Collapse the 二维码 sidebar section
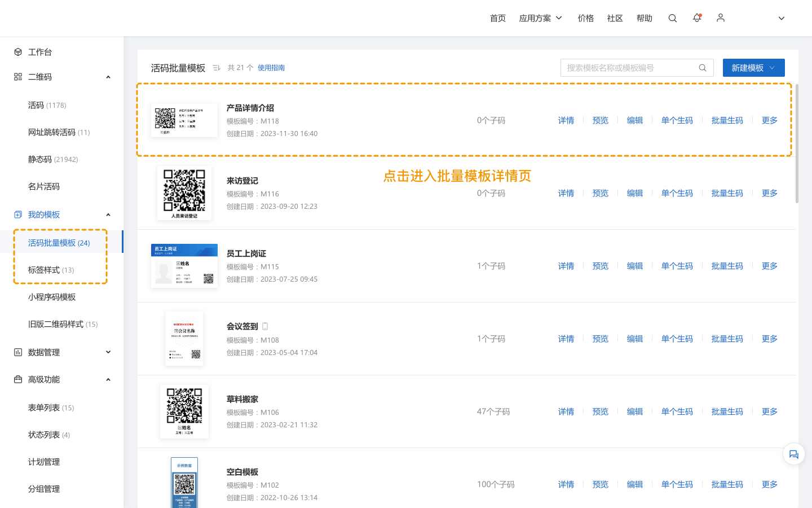 [x=108, y=77]
